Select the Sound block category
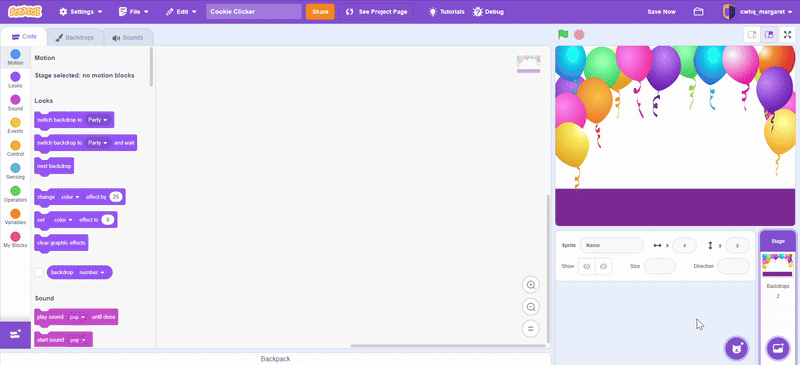Screen dimensions: 800x365 (x=15, y=103)
